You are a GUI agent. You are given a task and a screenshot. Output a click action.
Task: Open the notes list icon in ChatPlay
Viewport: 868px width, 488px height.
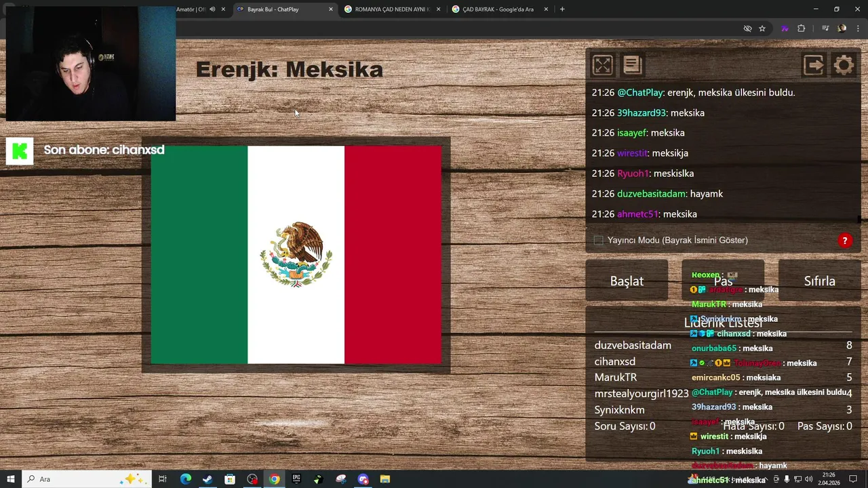(632, 65)
